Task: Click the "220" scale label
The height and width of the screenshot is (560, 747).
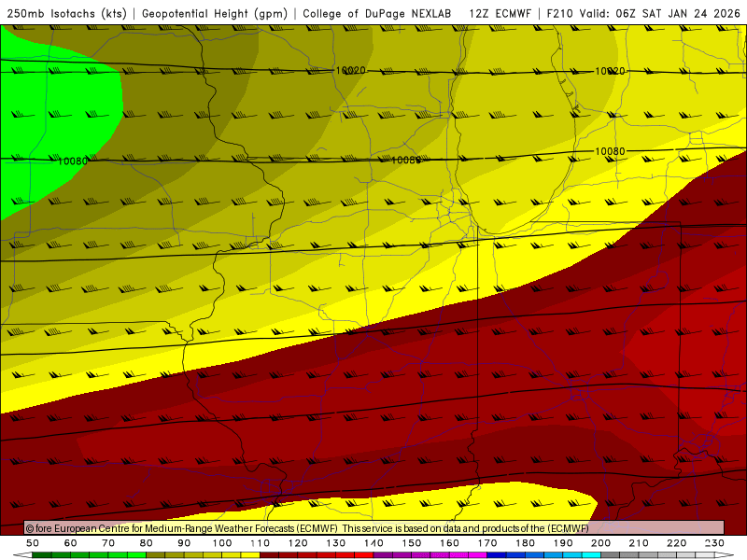Action: pos(676,543)
